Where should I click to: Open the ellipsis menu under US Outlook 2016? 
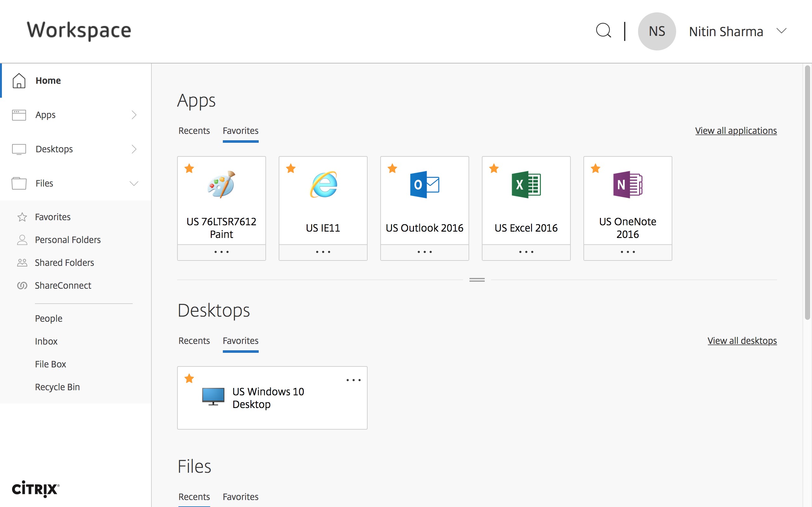pyautogui.click(x=425, y=252)
